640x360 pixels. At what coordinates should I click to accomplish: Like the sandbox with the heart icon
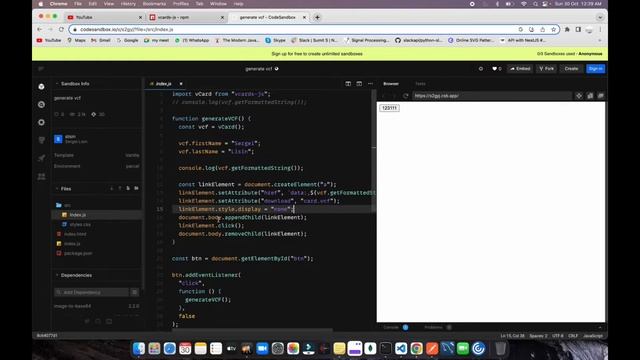tap(496, 69)
